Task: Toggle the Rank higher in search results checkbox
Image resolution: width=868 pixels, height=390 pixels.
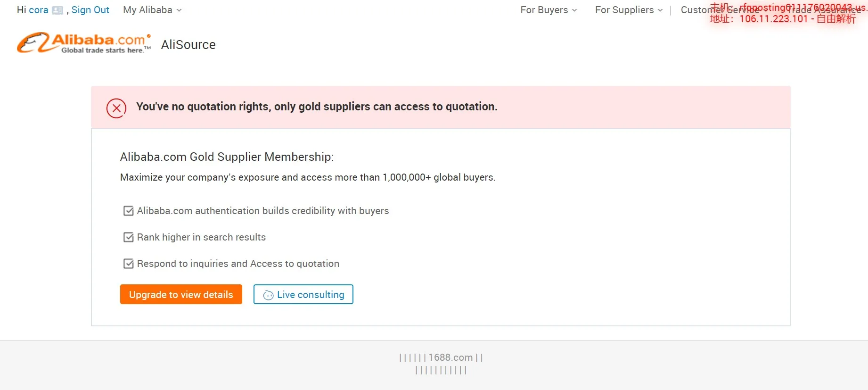Action: tap(128, 237)
